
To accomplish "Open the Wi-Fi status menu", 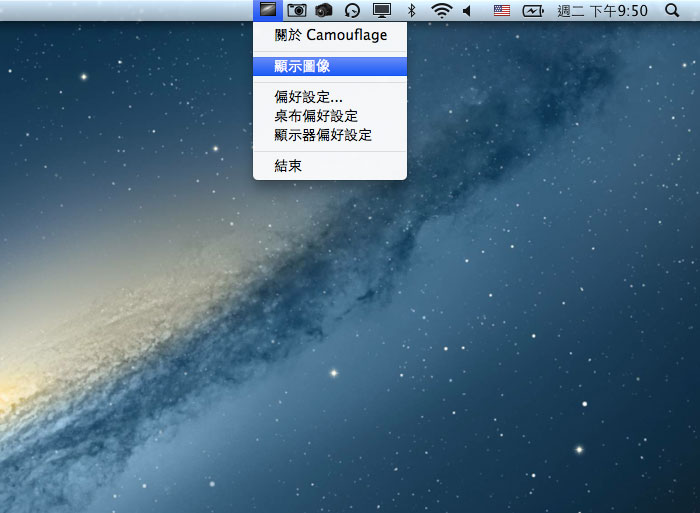I will tap(441, 10).
